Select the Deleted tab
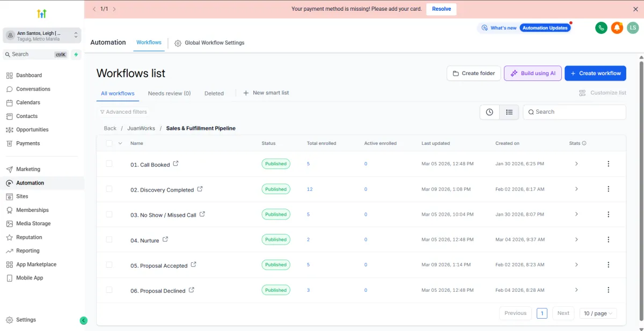This screenshot has width=644, height=331. (x=214, y=93)
